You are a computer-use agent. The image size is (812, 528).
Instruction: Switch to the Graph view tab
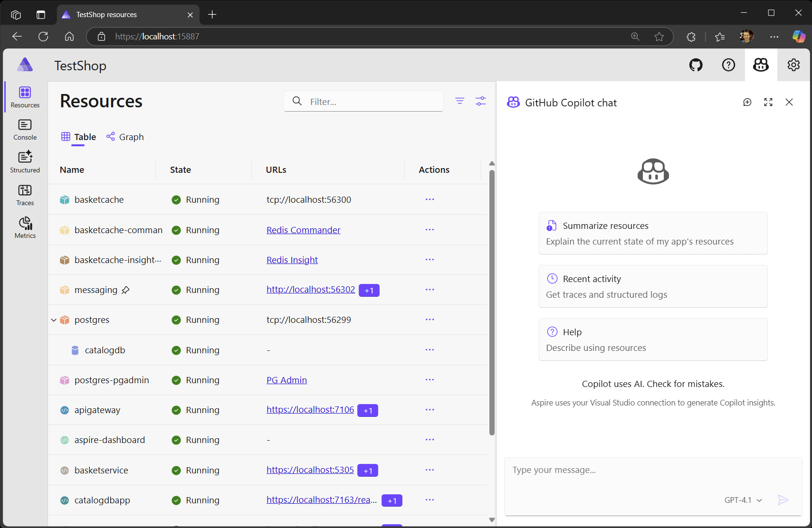point(125,137)
